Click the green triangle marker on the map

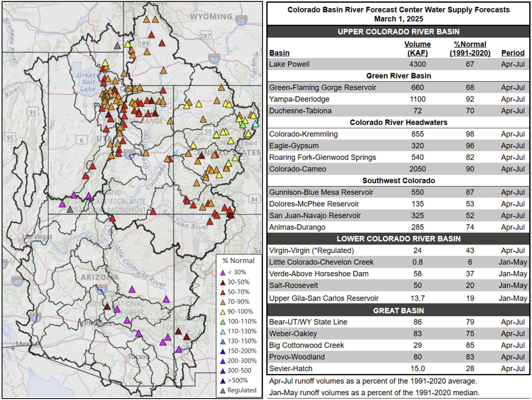tap(243, 125)
